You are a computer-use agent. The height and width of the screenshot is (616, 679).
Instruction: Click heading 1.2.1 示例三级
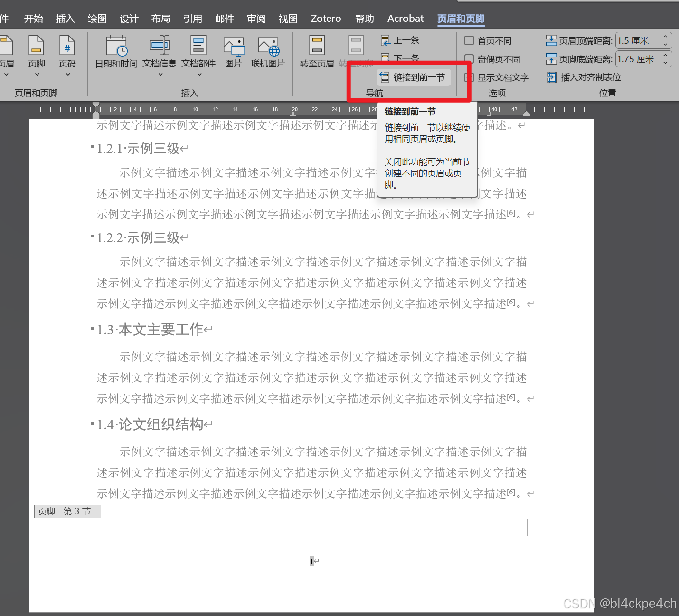tap(138, 149)
